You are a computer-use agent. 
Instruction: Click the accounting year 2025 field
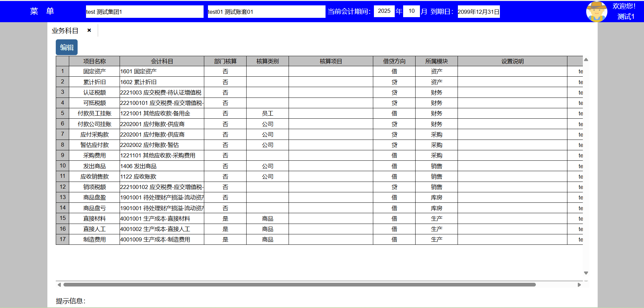click(x=384, y=11)
